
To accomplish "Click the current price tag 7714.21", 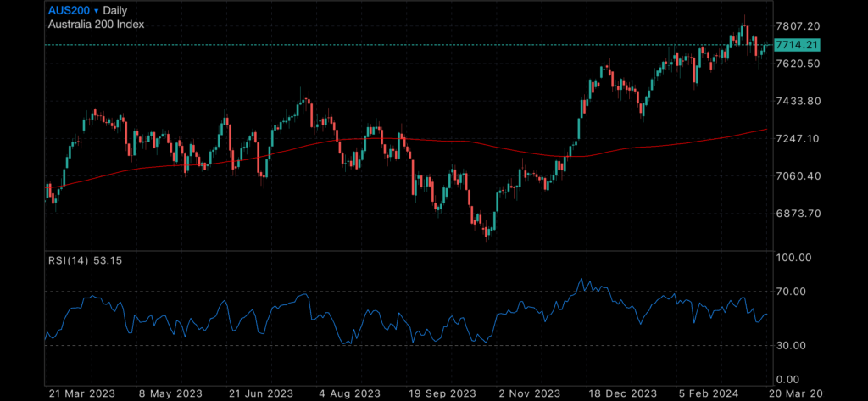I will click(x=797, y=45).
